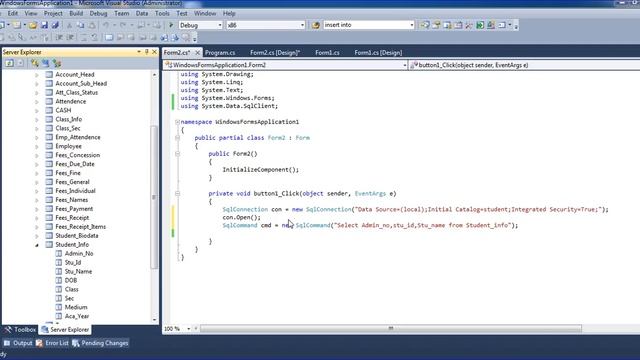The height and width of the screenshot is (360, 640).
Task: Click the green Start Page toolbar icon
Action: 480,25
